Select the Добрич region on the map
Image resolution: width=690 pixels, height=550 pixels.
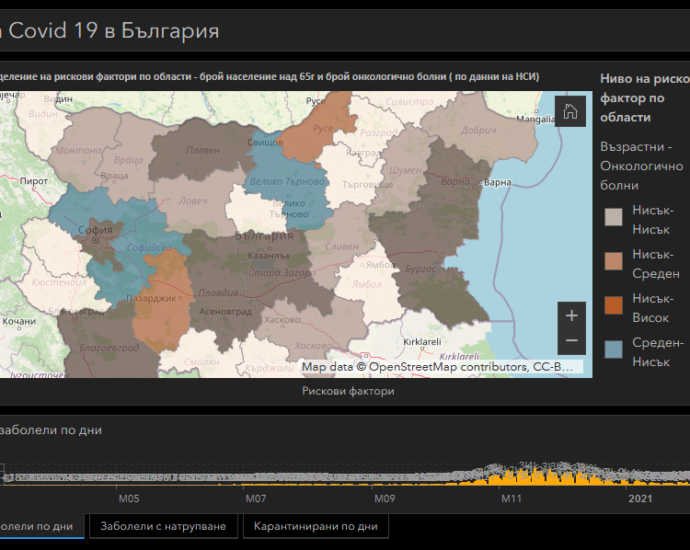pyautogui.click(x=478, y=130)
